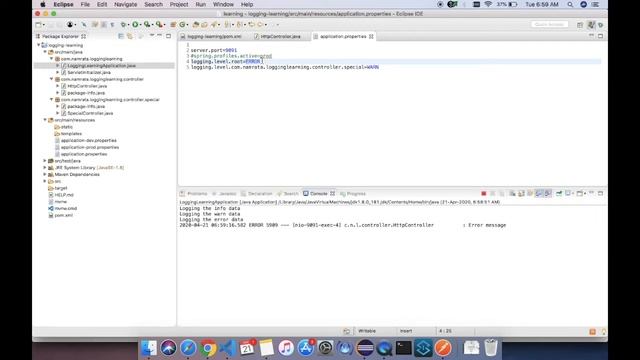
Task: Open the Java perspective icon at top right
Action: point(591,25)
